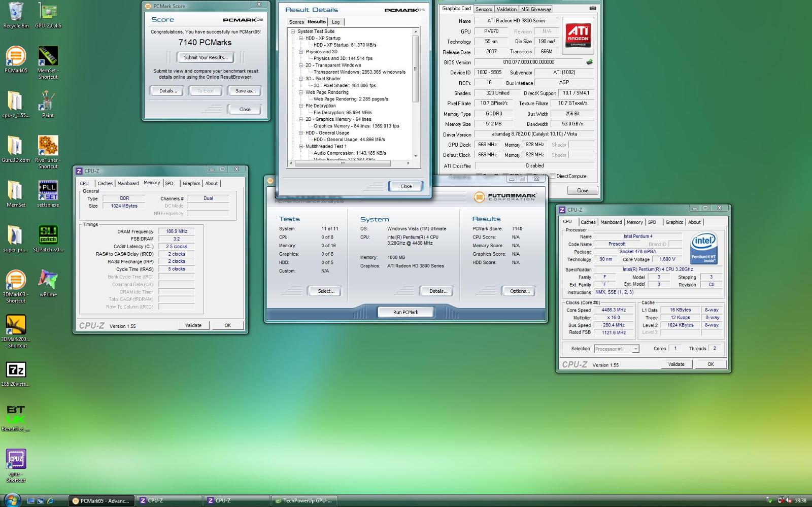Viewport: 812px width, 507px height.
Task: Switch to the Scores tab in Result Details
Action: tap(296, 22)
